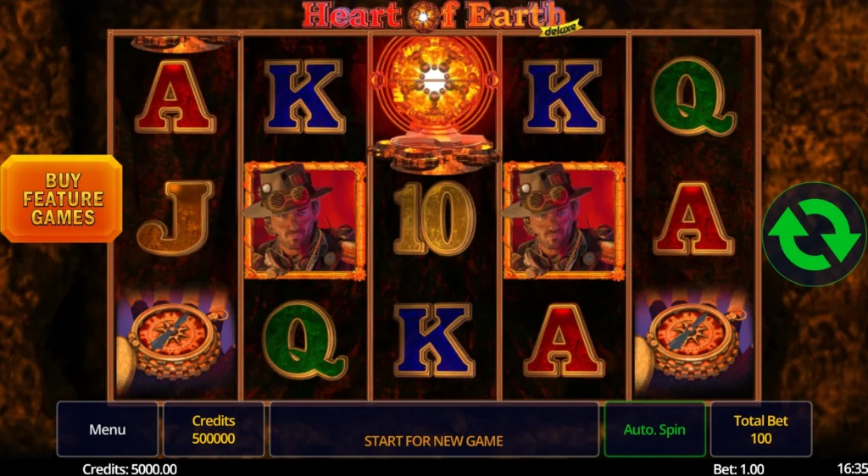Click the golden 10 symbol in center reel
The height and width of the screenshot is (476, 868).
(434, 219)
